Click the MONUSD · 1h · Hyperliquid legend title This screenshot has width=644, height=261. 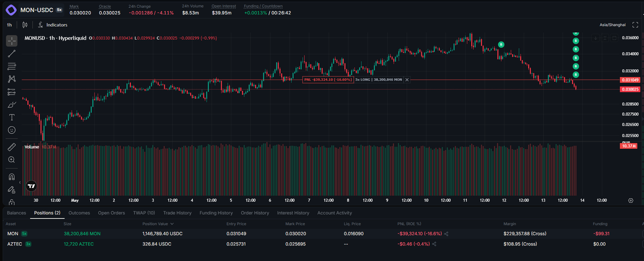tap(55, 38)
